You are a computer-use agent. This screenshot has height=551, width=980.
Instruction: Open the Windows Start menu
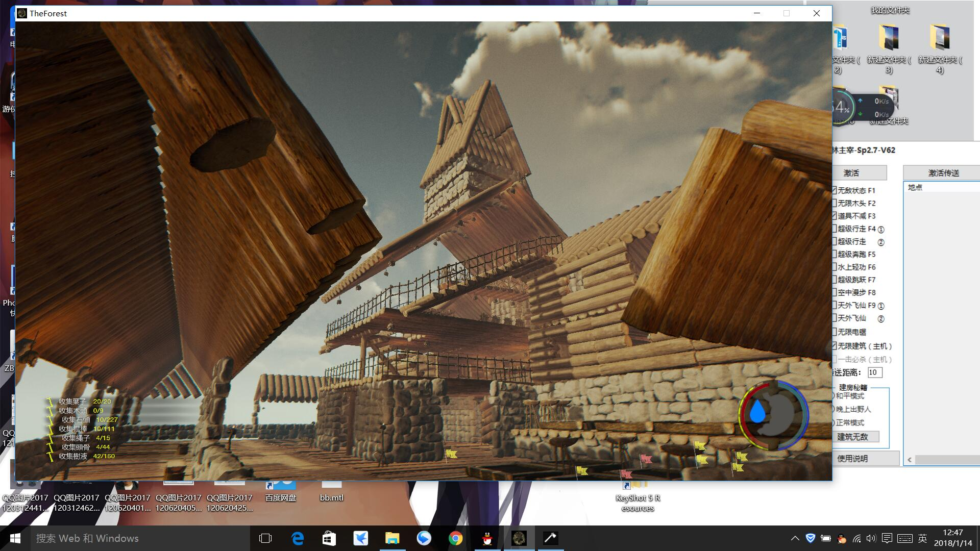pyautogui.click(x=15, y=538)
